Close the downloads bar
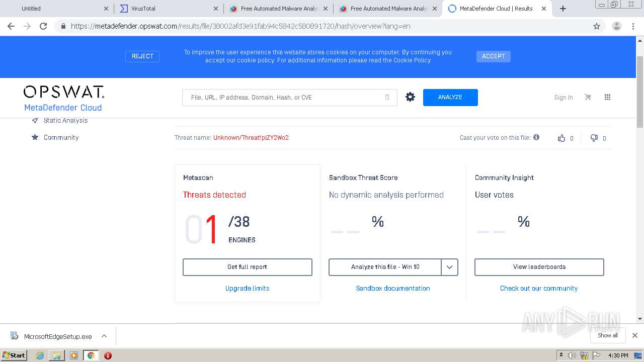The image size is (644, 362). tap(635, 335)
